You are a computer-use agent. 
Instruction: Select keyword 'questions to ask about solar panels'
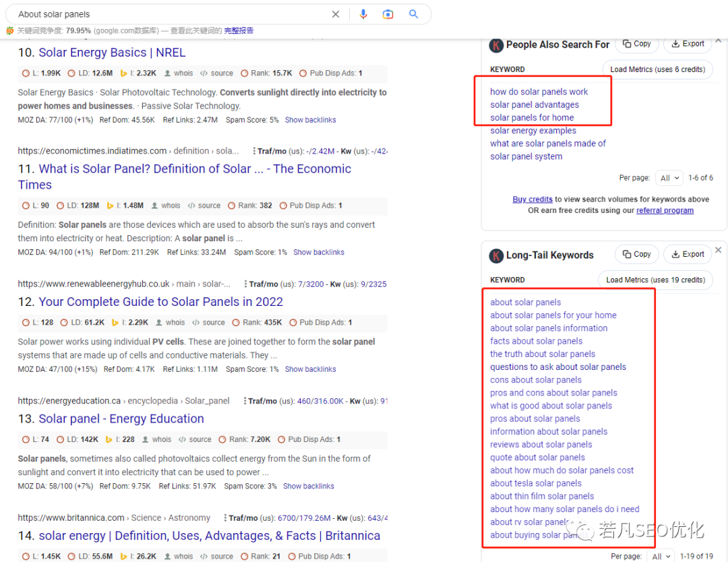click(x=558, y=367)
